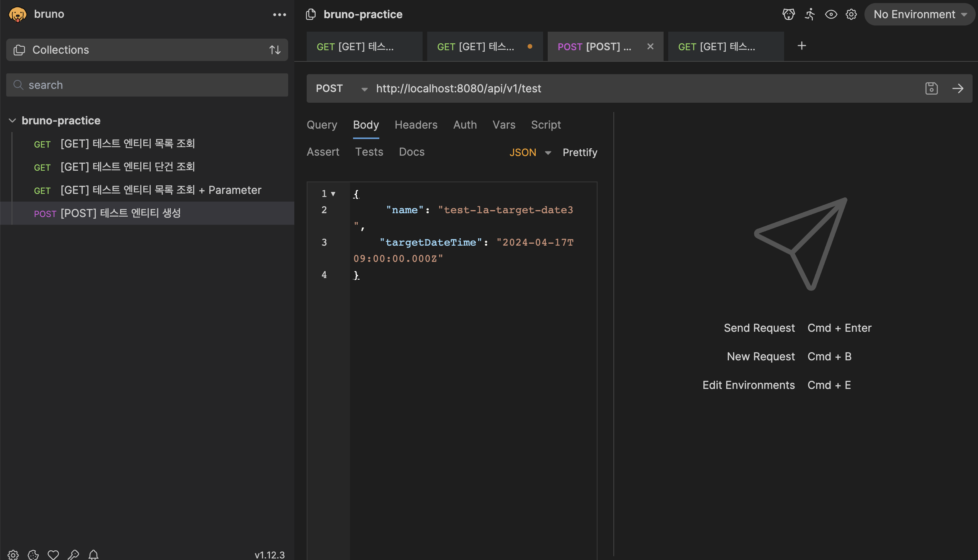Click the save request disk icon
The height and width of the screenshot is (560, 978).
[931, 88]
